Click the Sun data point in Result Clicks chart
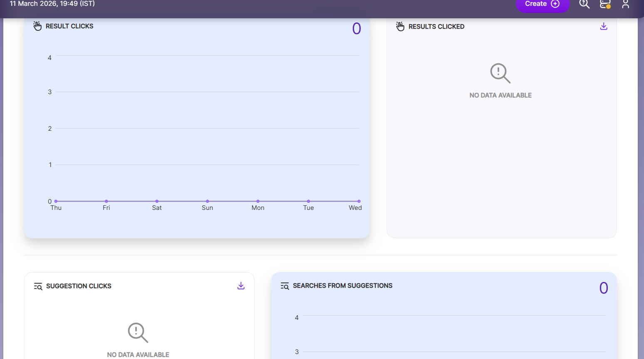Viewport: 644px width, 359px height. (208, 201)
